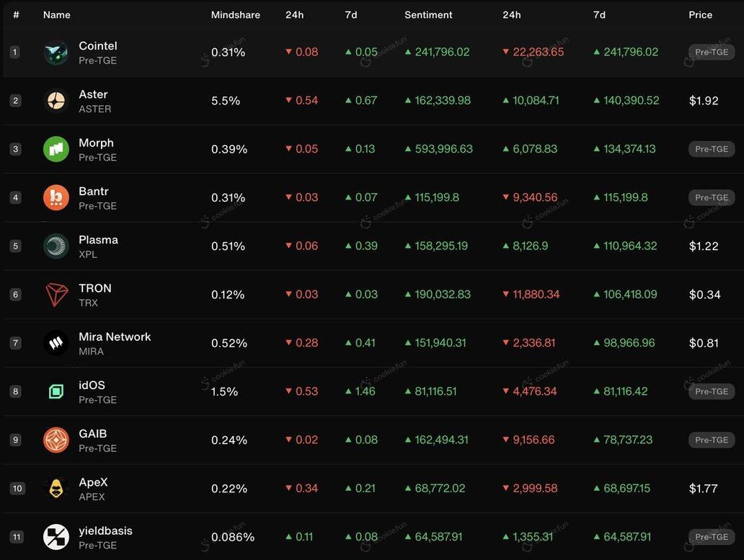Open the Mira Network logo icon
This screenshot has width=744, height=560.
tap(56, 343)
